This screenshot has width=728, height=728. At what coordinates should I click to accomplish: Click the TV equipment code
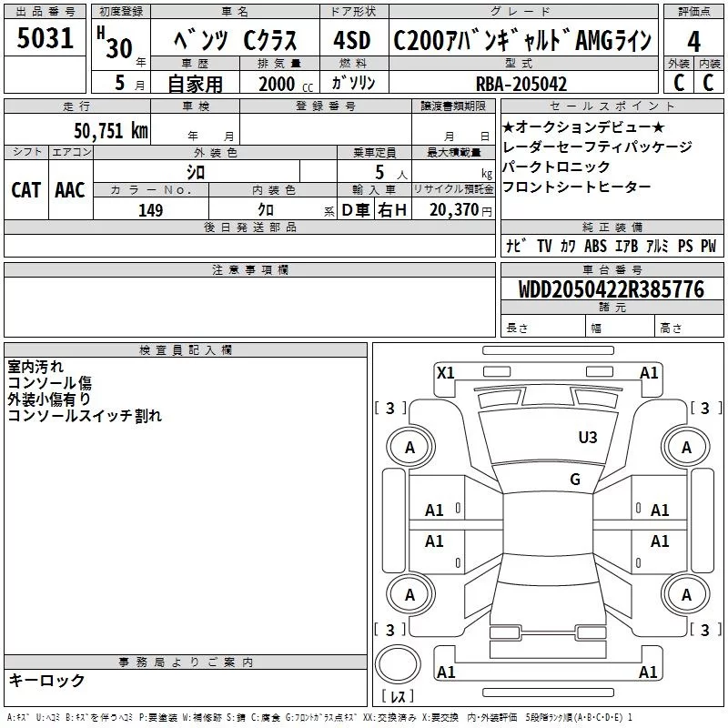544,246
